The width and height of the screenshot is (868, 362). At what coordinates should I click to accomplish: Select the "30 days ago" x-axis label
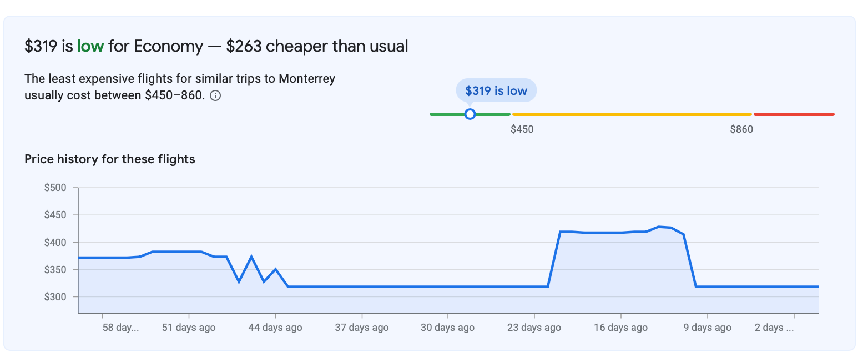(x=448, y=328)
